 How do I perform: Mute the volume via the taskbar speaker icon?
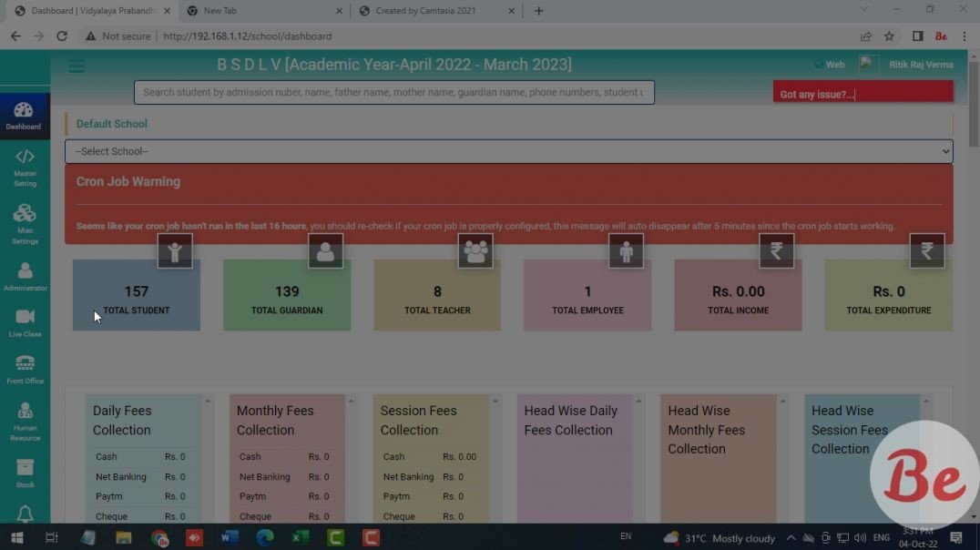pos(860,537)
